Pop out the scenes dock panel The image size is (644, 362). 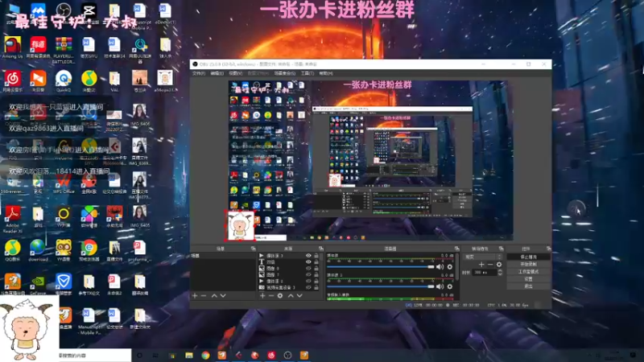(253, 249)
